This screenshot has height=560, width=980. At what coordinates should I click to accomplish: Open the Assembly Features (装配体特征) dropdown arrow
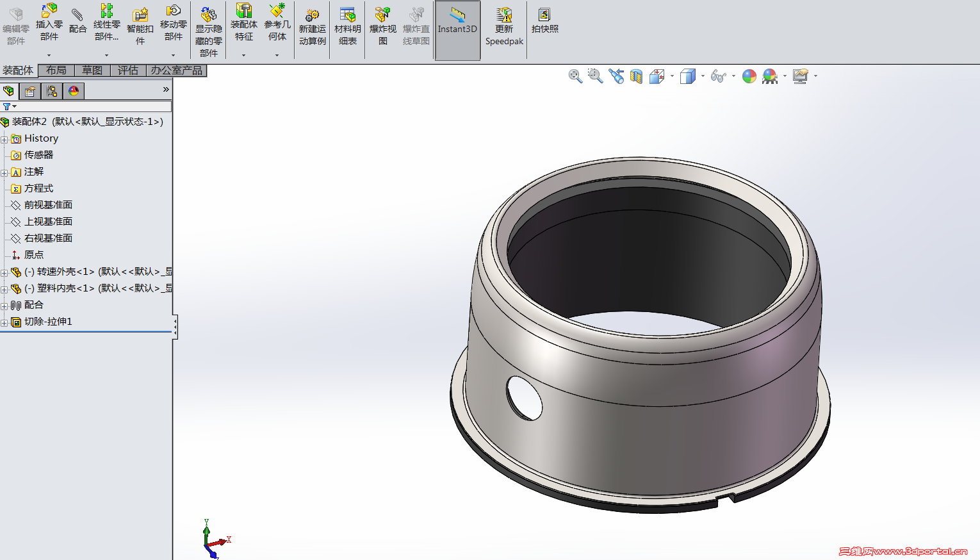[243, 55]
